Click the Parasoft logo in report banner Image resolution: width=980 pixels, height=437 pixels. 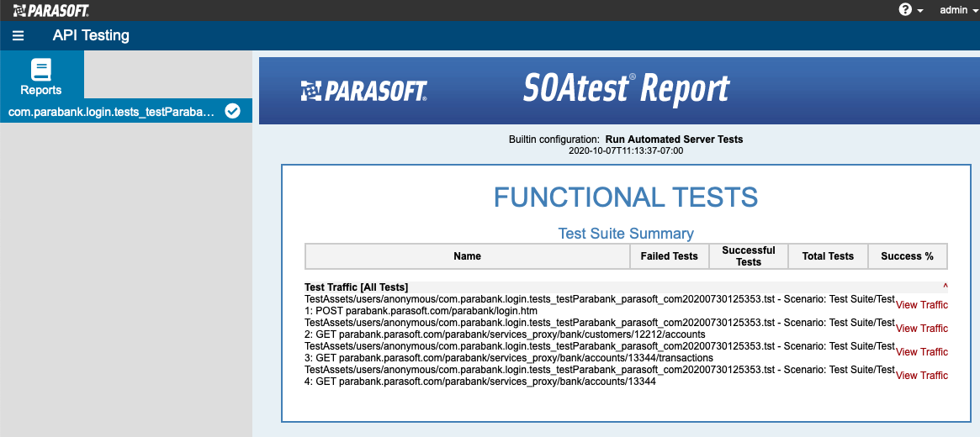363,91
